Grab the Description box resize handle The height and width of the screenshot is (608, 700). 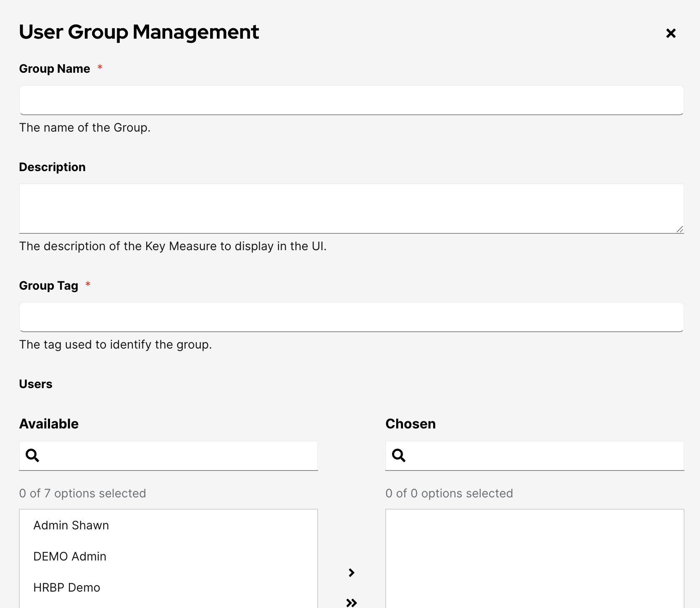tap(679, 229)
